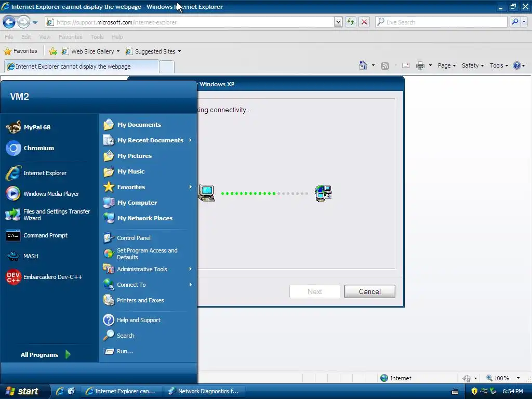
Task: Open Search from the Start menu
Action: (119, 336)
